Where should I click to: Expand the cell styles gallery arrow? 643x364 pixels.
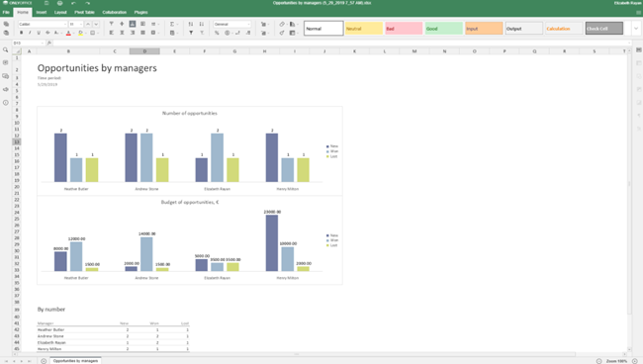point(636,29)
